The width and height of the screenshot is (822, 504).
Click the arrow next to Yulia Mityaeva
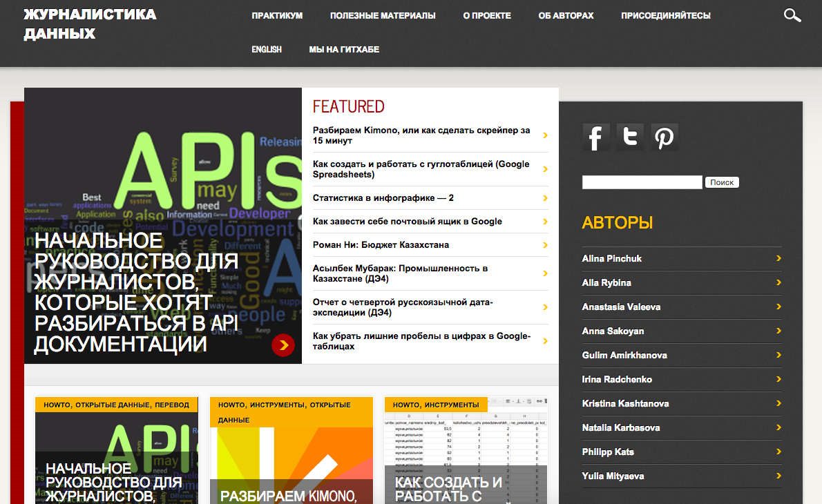[x=778, y=476]
